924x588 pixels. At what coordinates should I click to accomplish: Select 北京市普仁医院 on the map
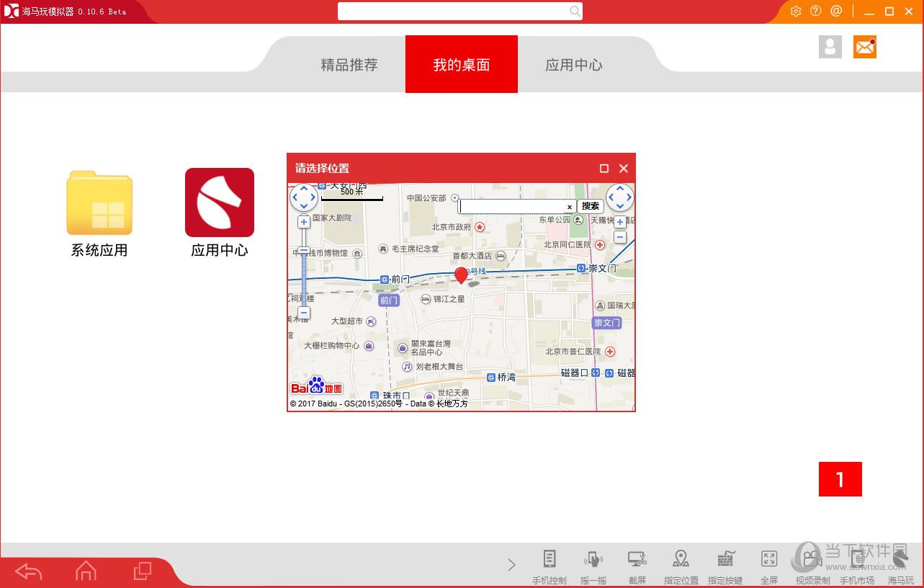coord(580,352)
